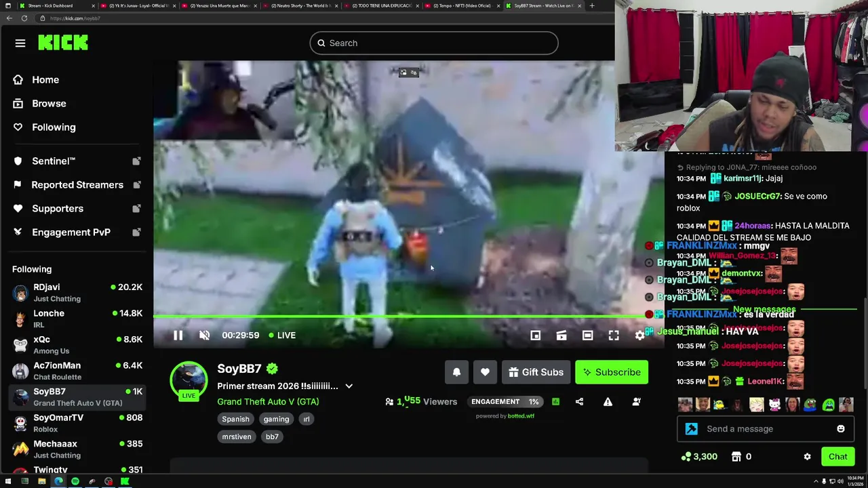Click external-link icon next to Reported Streamers

coord(136,185)
